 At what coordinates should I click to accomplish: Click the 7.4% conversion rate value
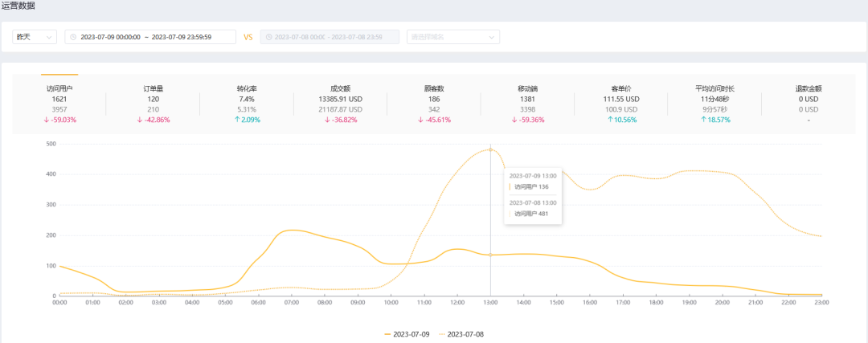coord(247,99)
